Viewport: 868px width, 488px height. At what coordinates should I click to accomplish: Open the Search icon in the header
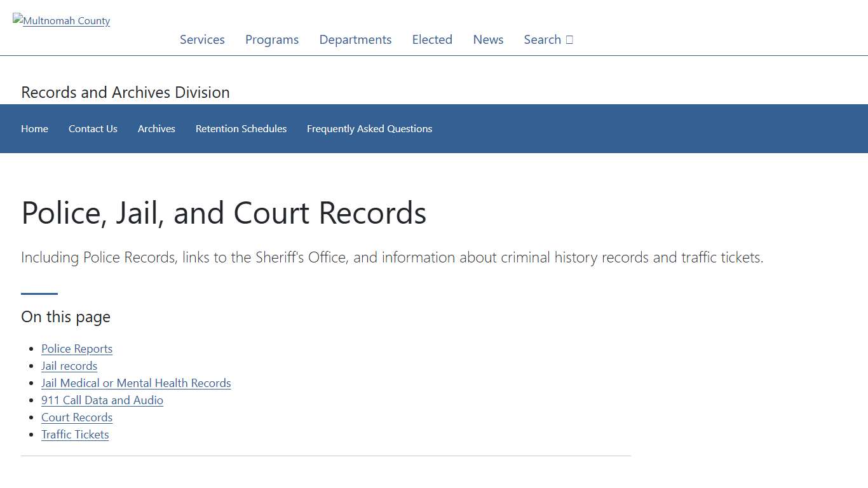pyautogui.click(x=569, y=39)
